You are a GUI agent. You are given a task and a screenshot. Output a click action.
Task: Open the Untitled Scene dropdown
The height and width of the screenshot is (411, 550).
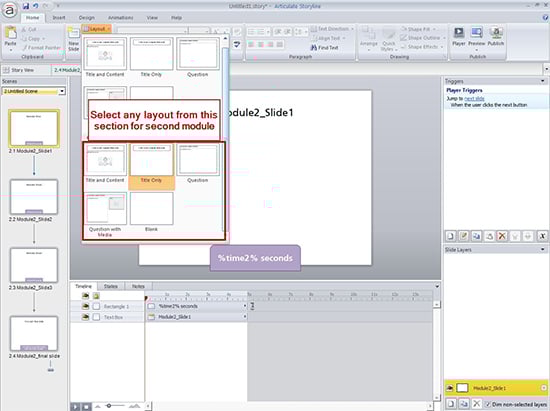(62, 91)
